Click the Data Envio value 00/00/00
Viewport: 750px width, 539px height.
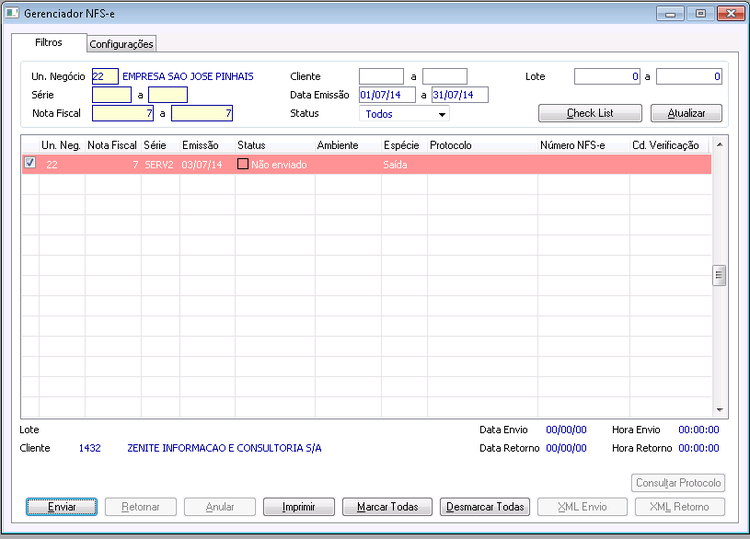tap(566, 430)
